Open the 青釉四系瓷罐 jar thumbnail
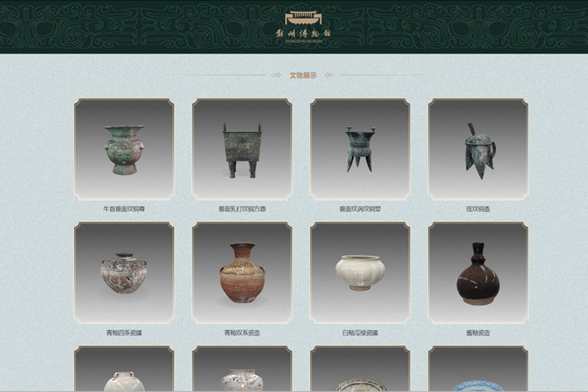Screen dimensions: 588x392 (x=124, y=273)
